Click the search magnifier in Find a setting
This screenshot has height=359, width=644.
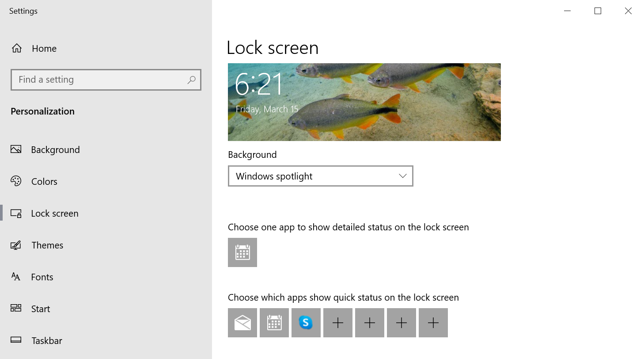[192, 80]
